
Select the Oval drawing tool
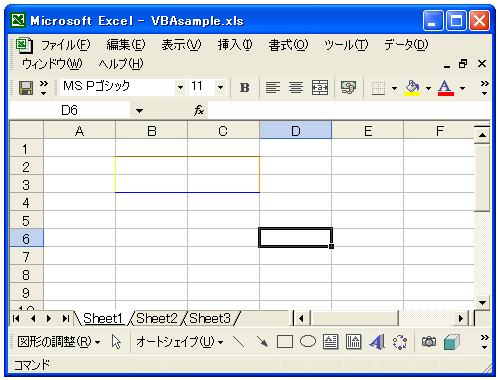[308, 342]
